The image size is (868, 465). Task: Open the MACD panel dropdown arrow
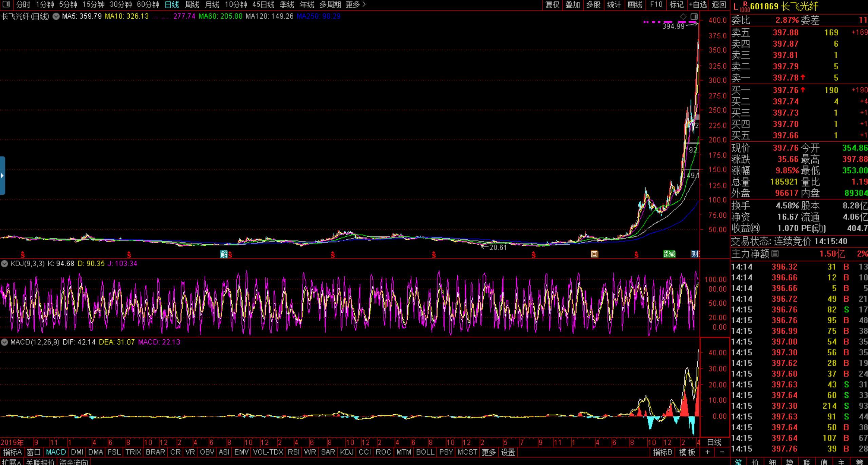(x=4, y=342)
